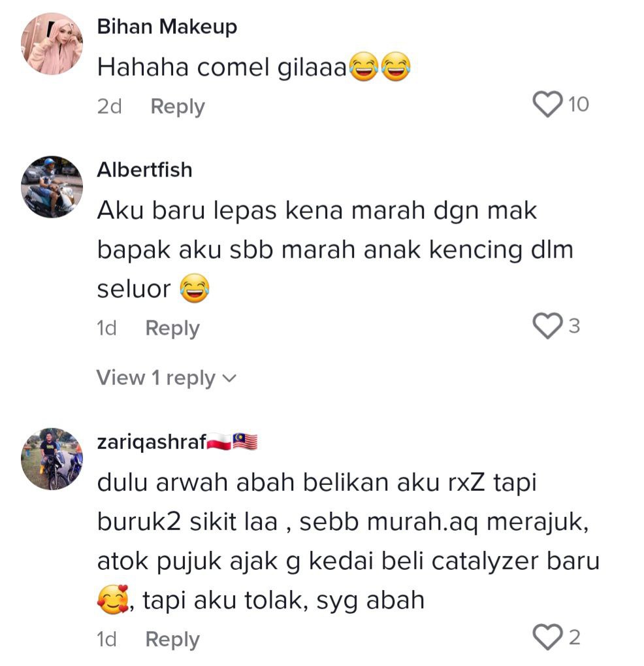Image resolution: width=644 pixels, height=666 pixels.
Task: Click the 3 likes count on Albertfish's comment
Action: click(x=574, y=326)
